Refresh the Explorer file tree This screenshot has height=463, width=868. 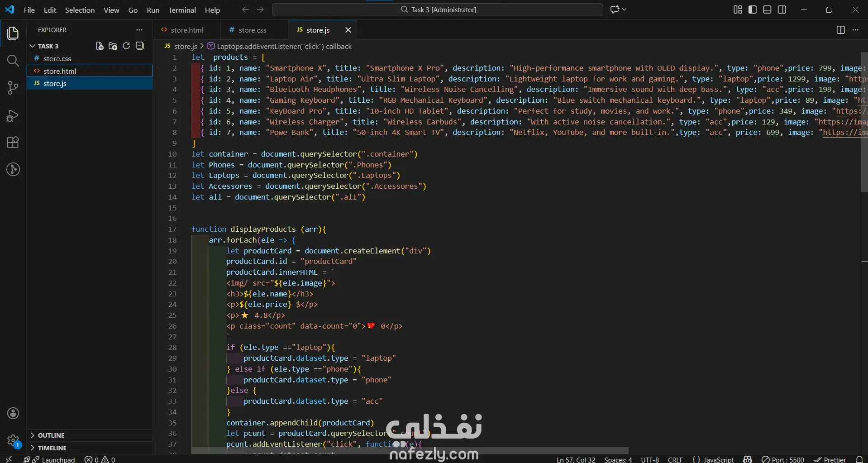(126, 46)
